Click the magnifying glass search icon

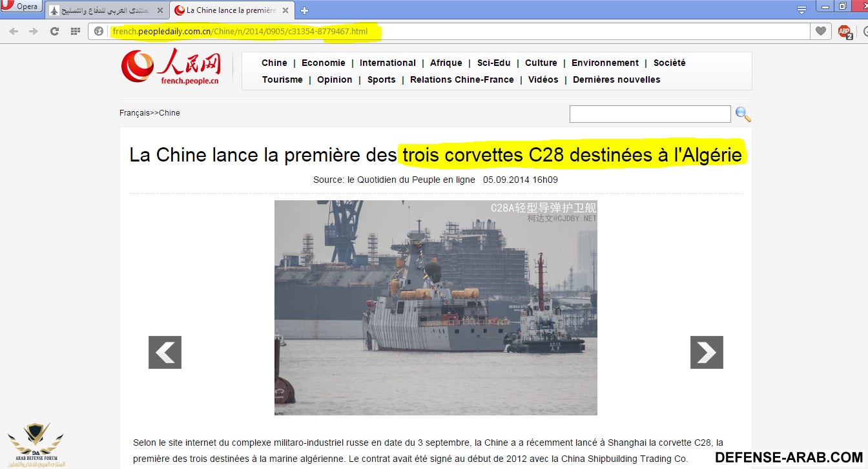click(743, 114)
